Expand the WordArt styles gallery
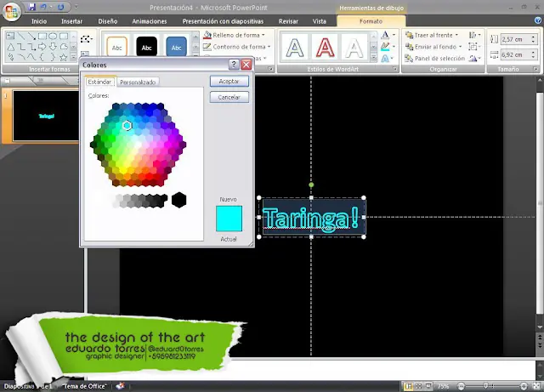Screen dimensions: 544x392 tap(374, 57)
